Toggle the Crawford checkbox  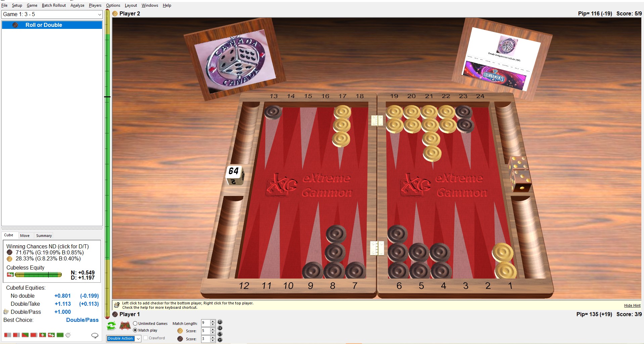coord(146,338)
